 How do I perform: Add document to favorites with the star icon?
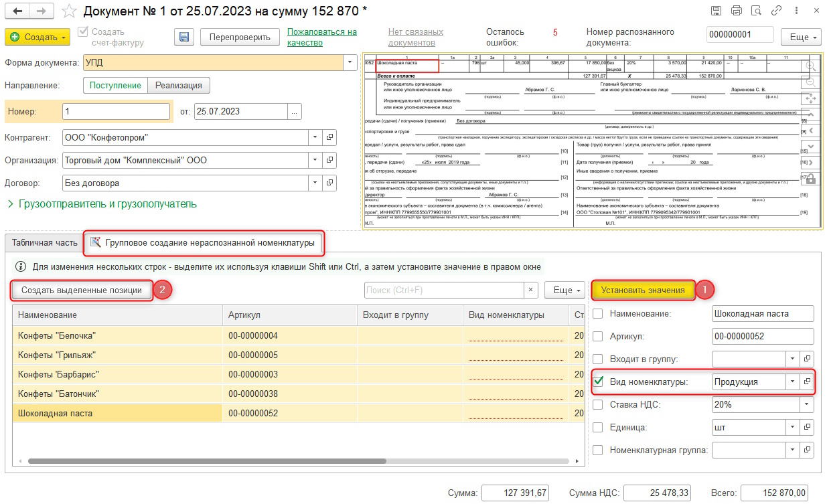click(68, 11)
